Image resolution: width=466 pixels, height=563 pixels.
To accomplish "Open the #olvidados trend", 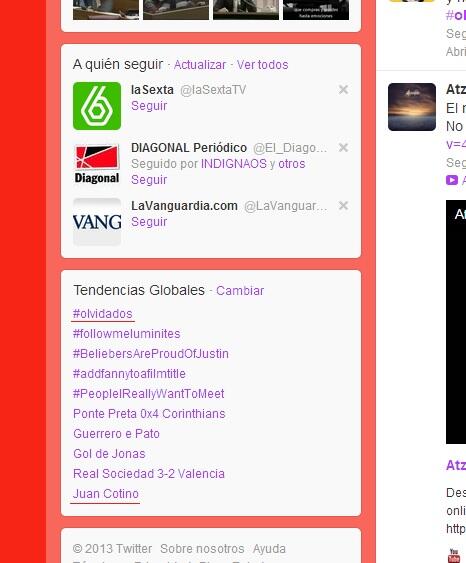I will 103,314.
